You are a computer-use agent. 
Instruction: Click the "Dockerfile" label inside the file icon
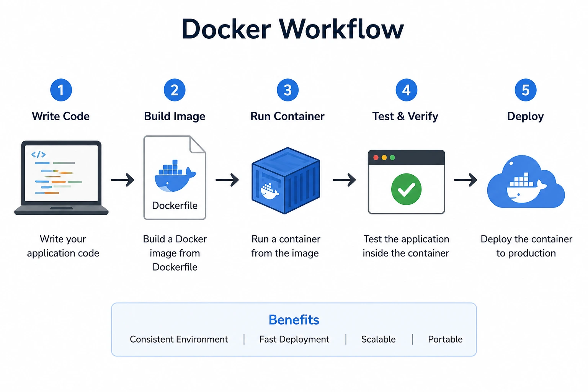pyautogui.click(x=175, y=206)
